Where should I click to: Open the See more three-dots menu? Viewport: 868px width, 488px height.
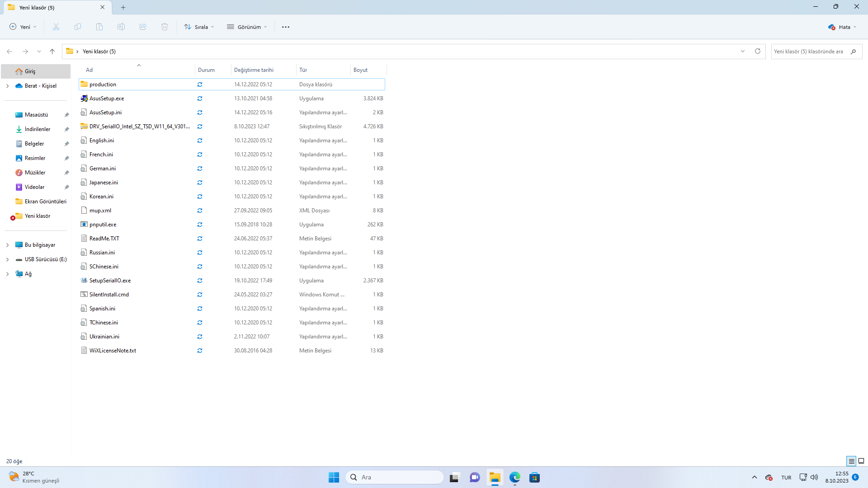click(286, 27)
